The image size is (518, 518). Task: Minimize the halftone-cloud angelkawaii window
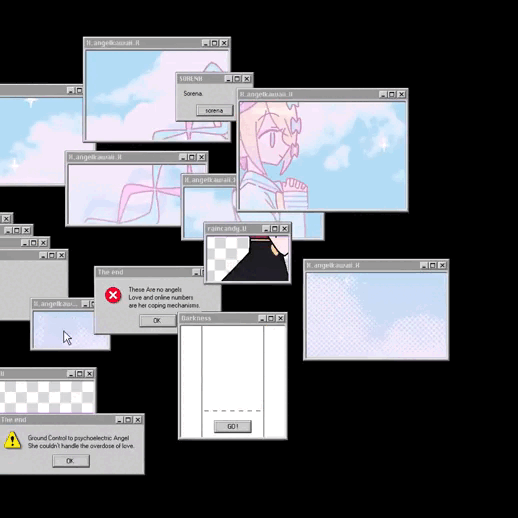coord(424,265)
